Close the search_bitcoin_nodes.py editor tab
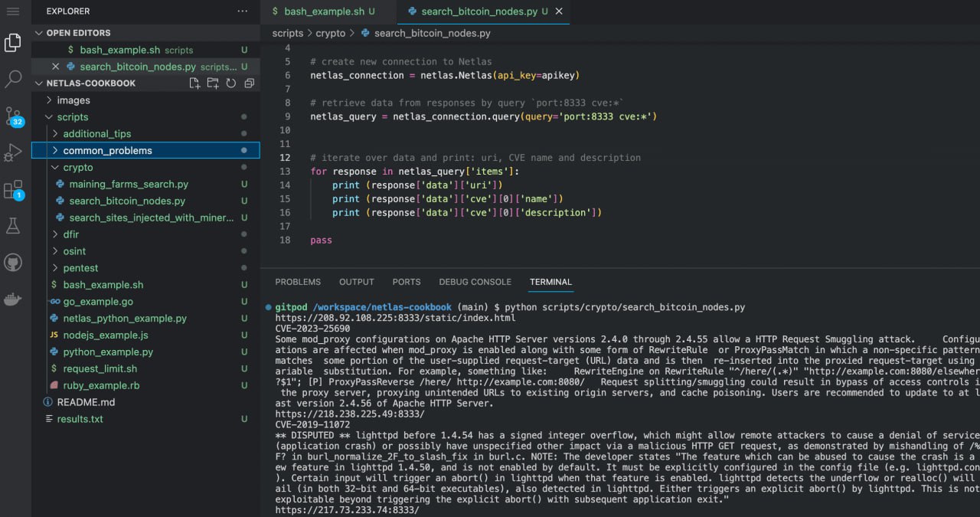980x517 pixels. pyautogui.click(x=558, y=11)
